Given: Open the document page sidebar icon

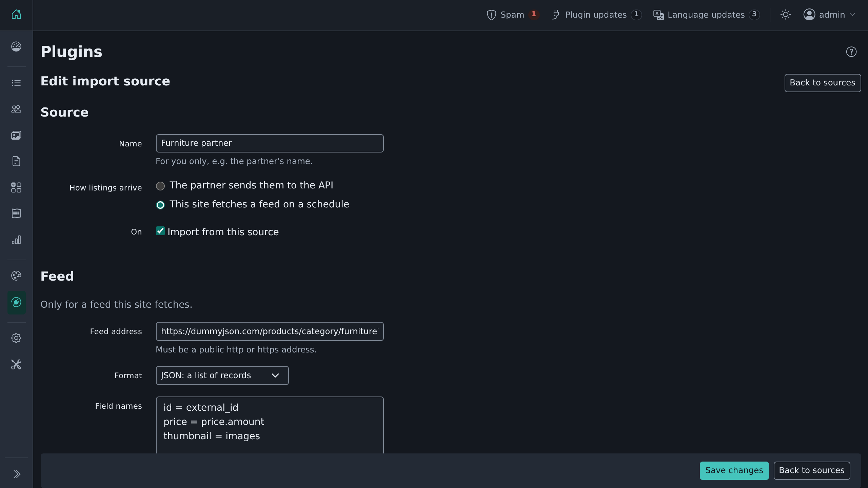Looking at the screenshot, I should 16,161.
